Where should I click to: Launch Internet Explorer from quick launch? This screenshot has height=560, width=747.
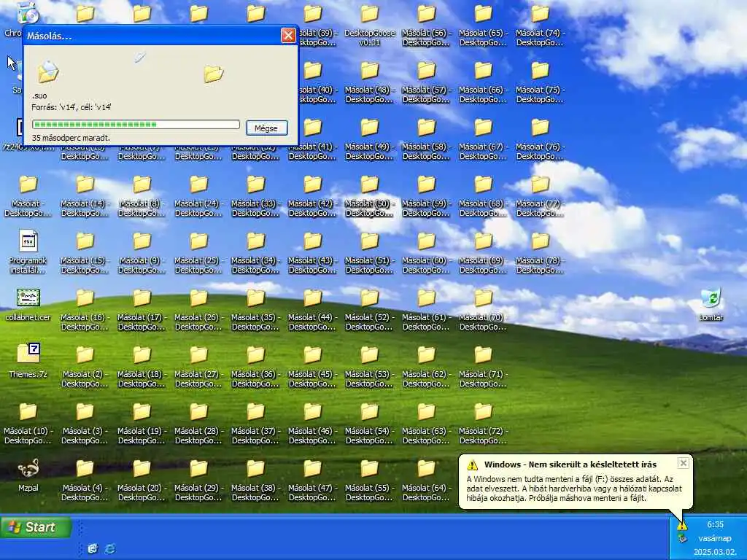pyautogui.click(x=110, y=548)
